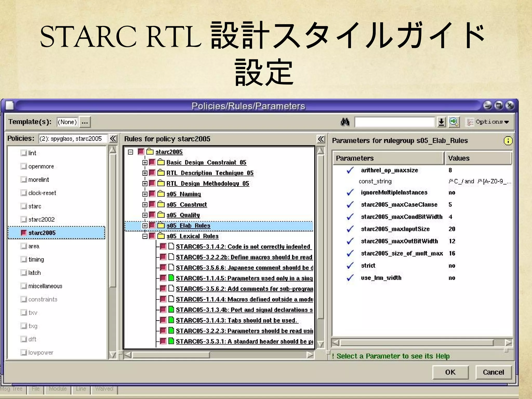This screenshot has width=532, height=399.
Task: Enable the openmore policy checkbox
Action: point(24,166)
